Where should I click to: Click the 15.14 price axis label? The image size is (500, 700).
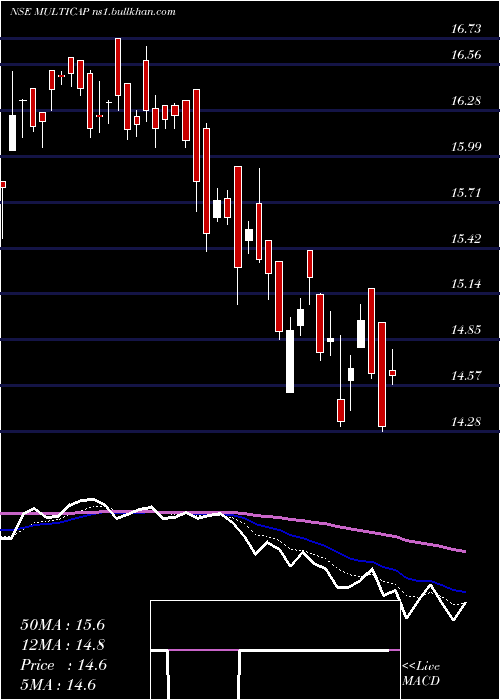coord(466,284)
